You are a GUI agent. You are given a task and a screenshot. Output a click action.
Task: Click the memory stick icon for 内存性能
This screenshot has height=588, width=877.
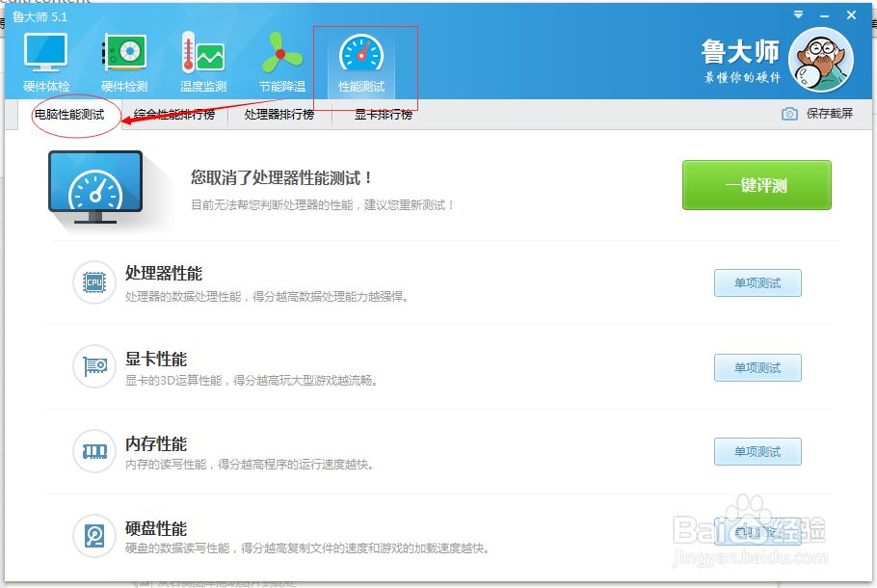tap(94, 451)
